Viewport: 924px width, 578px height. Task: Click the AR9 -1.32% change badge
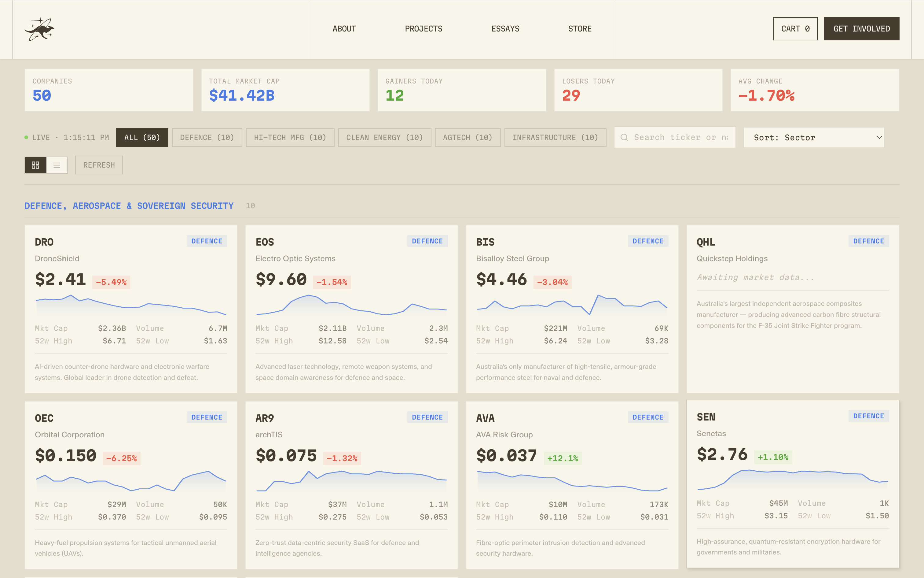click(342, 458)
